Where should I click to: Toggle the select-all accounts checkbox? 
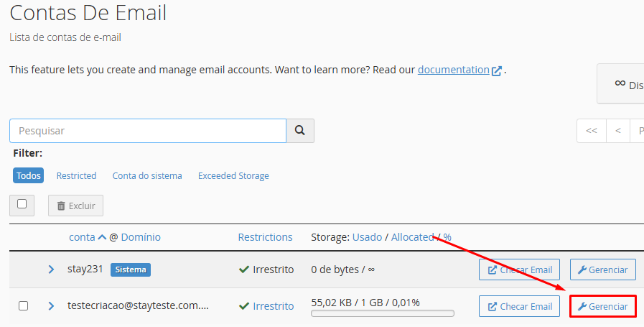(22, 204)
